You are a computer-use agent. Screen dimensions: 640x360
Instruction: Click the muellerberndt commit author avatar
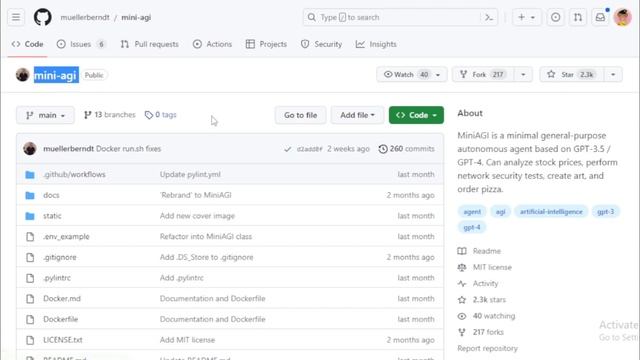30,149
